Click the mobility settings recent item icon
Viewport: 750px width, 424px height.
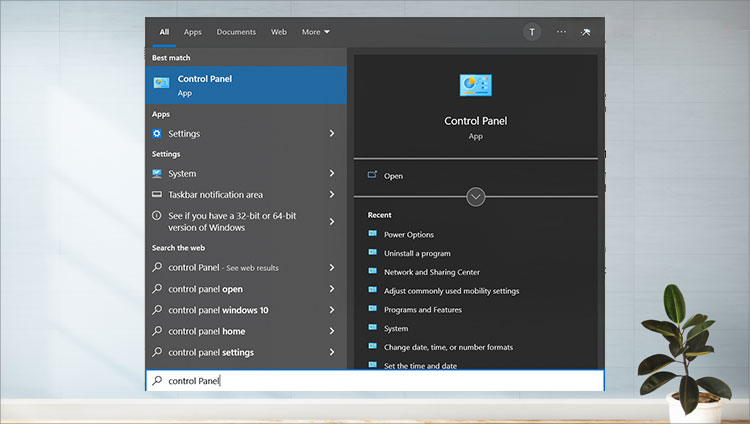373,290
